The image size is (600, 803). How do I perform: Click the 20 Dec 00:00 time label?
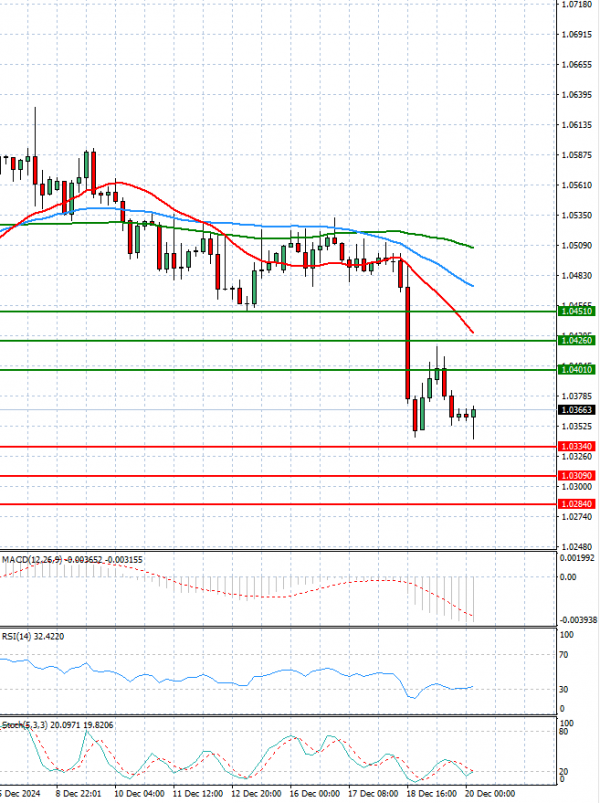489,794
